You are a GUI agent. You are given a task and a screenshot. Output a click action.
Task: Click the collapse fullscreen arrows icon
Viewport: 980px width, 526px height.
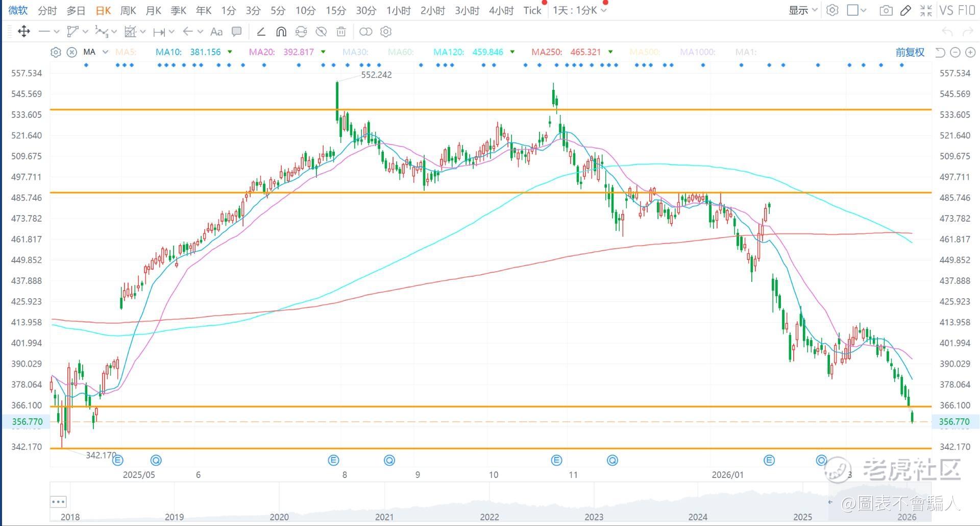[926, 10]
